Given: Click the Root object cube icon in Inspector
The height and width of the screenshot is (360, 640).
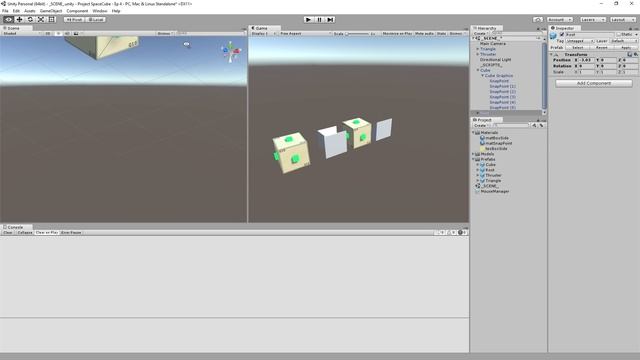Looking at the screenshot, I should 553,37.
